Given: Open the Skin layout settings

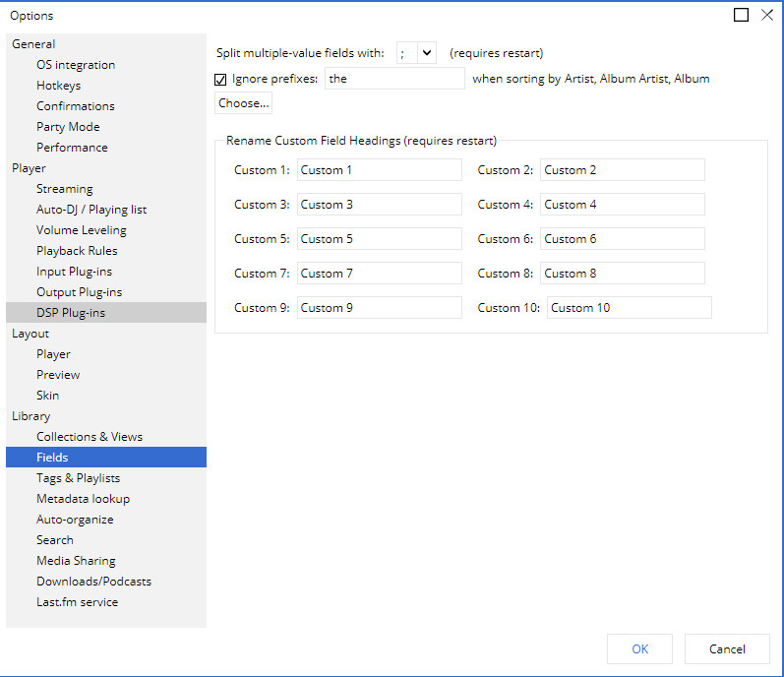Looking at the screenshot, I should (x=48, y=396).
